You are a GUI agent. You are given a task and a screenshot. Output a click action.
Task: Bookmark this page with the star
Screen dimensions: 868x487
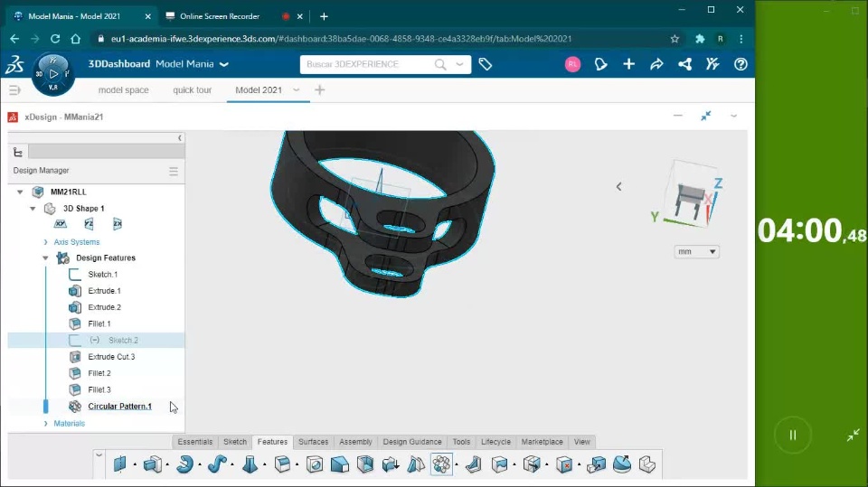[675, 39]
